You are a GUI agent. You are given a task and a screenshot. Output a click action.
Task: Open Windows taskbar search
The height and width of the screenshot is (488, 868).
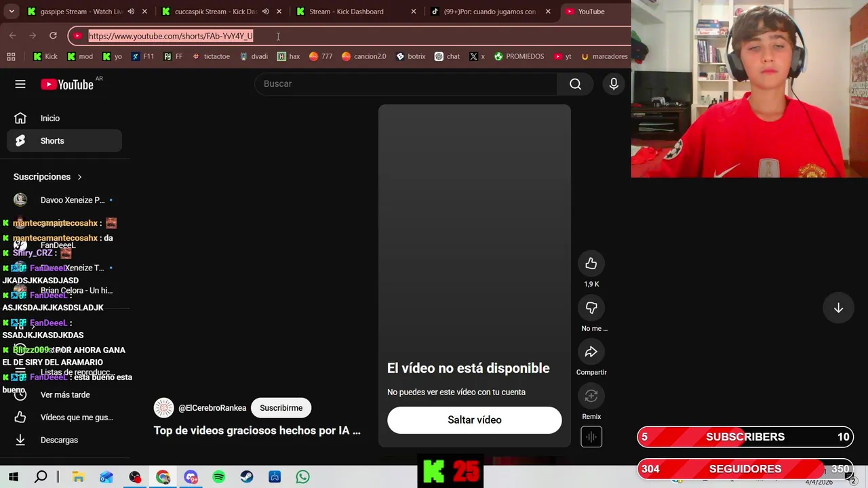point(41,477)
